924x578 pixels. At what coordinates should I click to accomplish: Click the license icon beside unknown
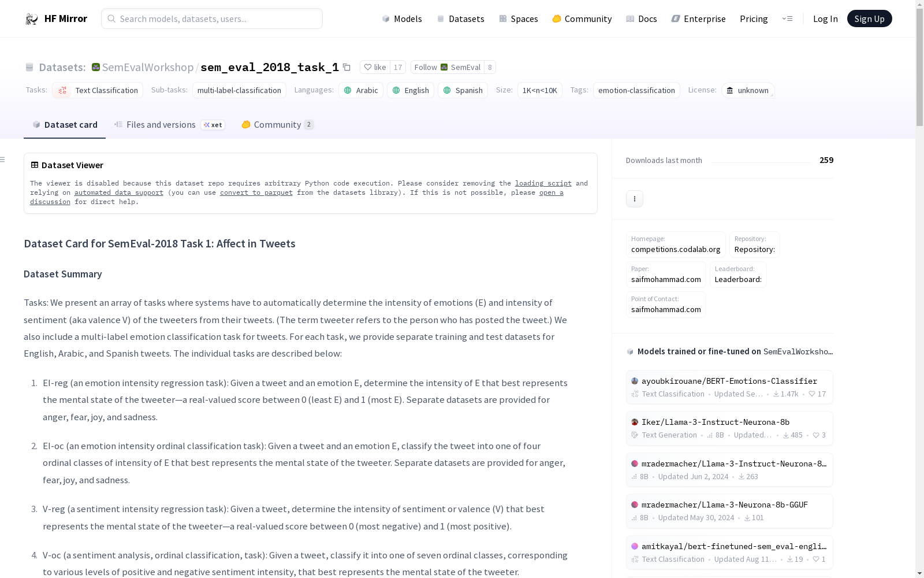pyautogui.click(x=730, y=90)
